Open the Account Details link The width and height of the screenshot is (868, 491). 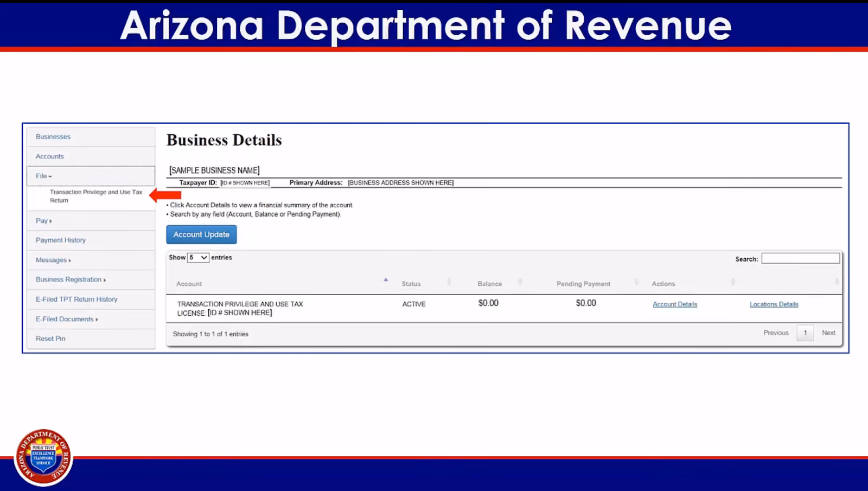pos(675,304)
